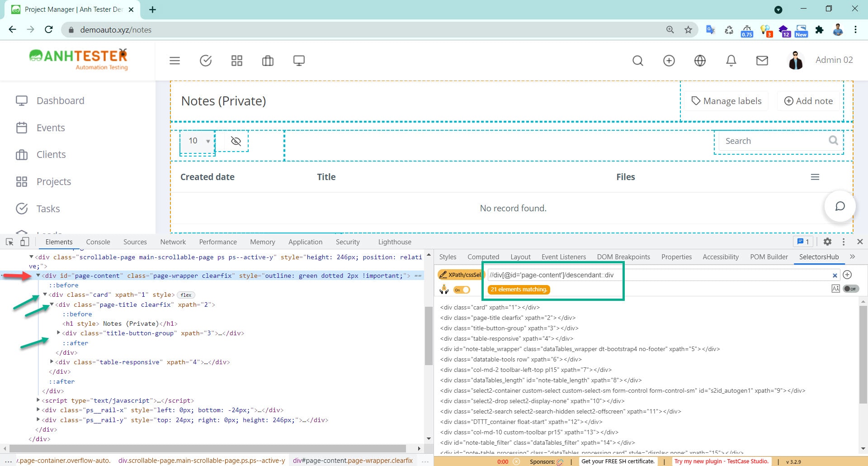Click the Manage labels button
Viewport: 868px width, 466px height.
726,101
